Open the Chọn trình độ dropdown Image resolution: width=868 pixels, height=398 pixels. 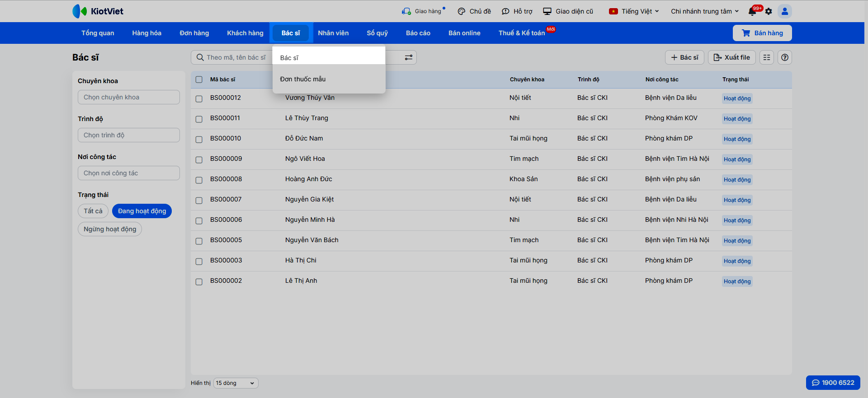click(x=129, y=135)
